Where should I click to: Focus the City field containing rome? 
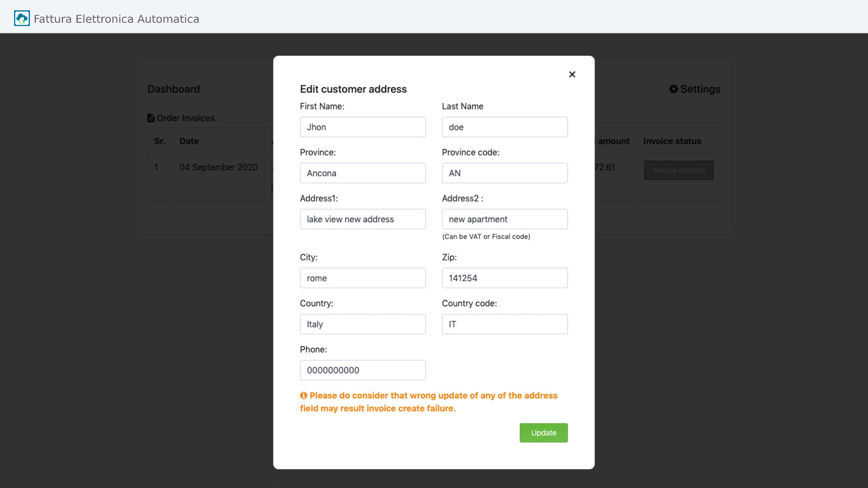pyautogui.click(x=363, y=278)
